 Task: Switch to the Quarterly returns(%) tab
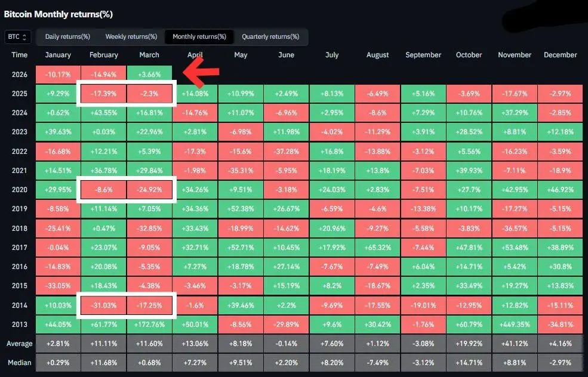point(270,37)
